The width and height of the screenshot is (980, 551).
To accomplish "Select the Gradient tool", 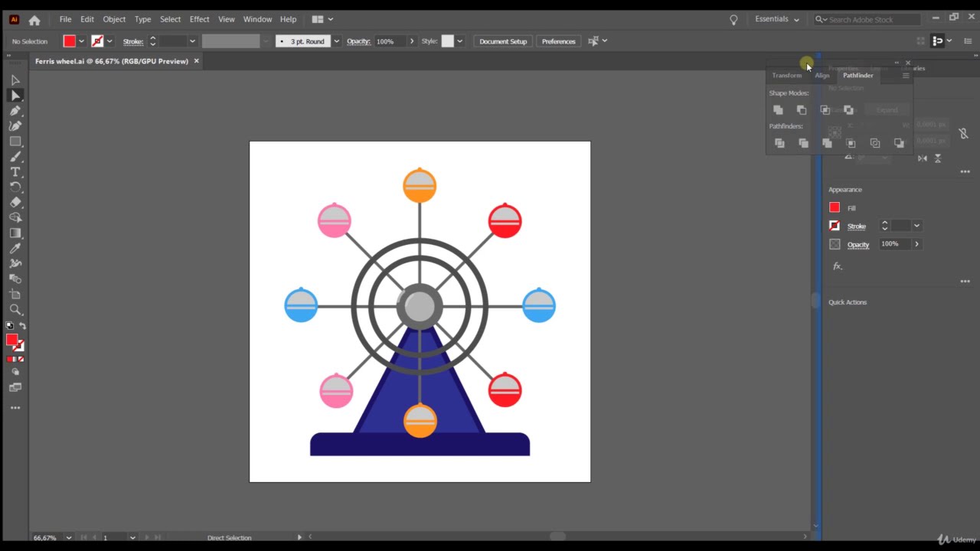I will click(15, 233).
